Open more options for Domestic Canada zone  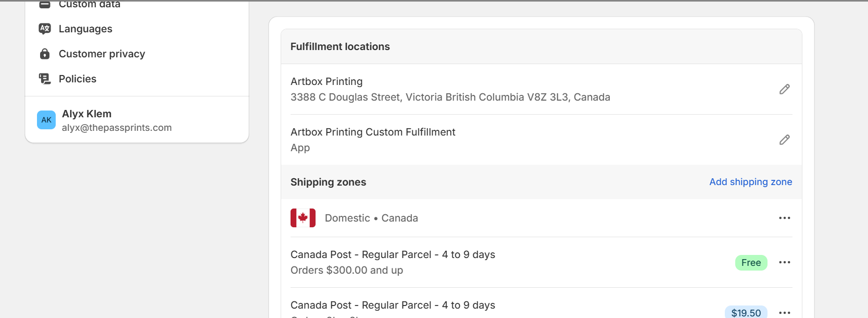click(784, 218)
